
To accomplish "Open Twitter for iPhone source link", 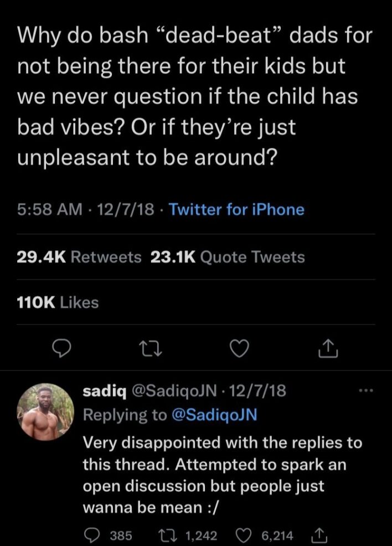I will click(237, 210).
